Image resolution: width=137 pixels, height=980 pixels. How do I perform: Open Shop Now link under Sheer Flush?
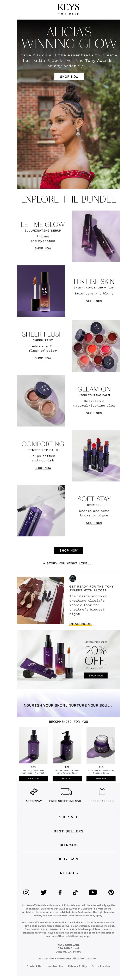pyautogui.click(x=43, y=358)
